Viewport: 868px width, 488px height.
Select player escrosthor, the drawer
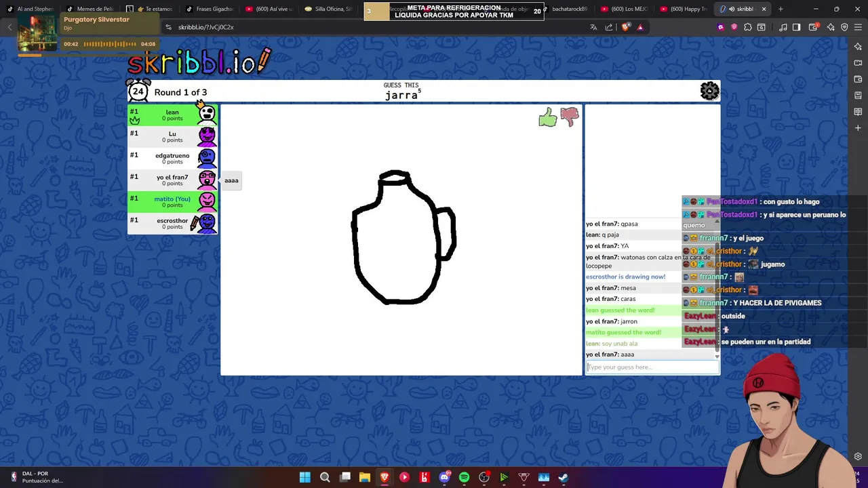click(x=172, y=223)
